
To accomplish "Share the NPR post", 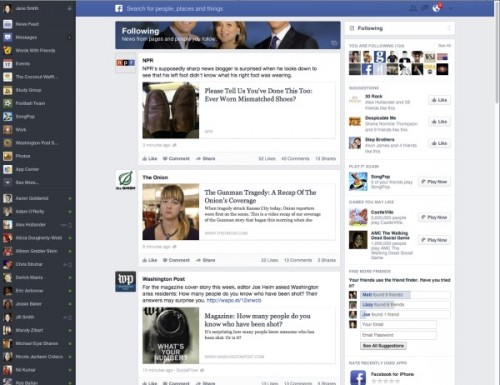I will (206, 159).
